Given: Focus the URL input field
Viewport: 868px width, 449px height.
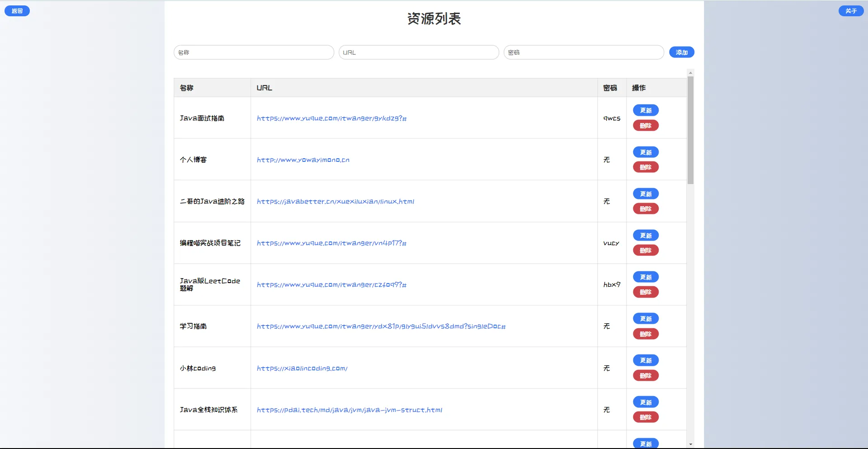Looking at the screenshot, I should point(419,52).
